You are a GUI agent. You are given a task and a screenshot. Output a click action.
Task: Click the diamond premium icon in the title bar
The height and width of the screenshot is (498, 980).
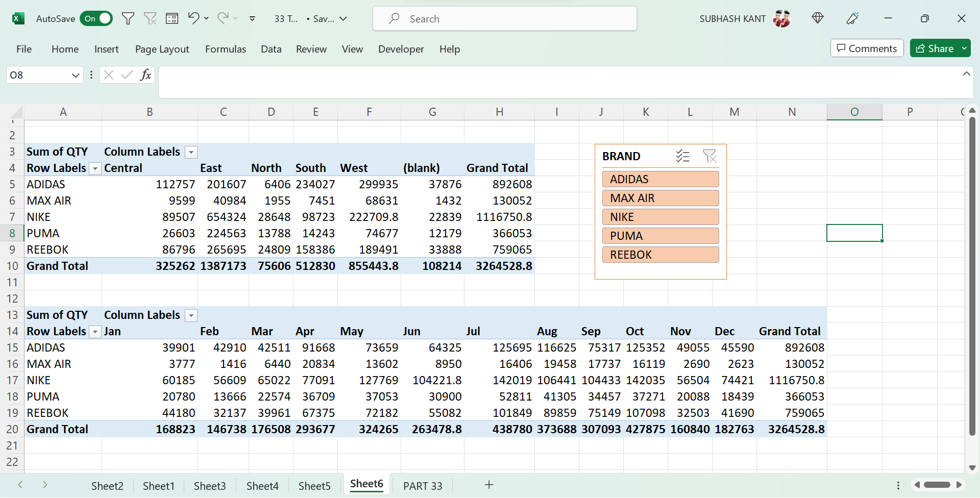[x=818, y=18]
